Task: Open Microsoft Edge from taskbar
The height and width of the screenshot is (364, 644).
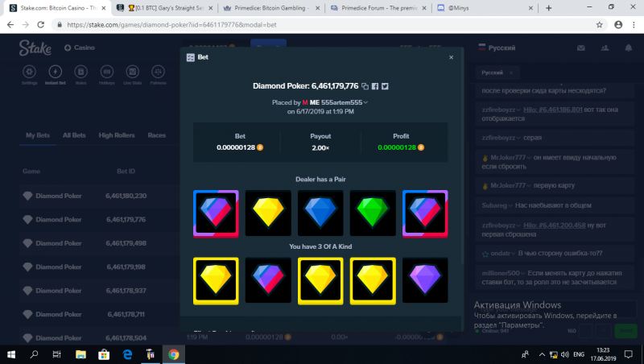Action: click(127, 354)
